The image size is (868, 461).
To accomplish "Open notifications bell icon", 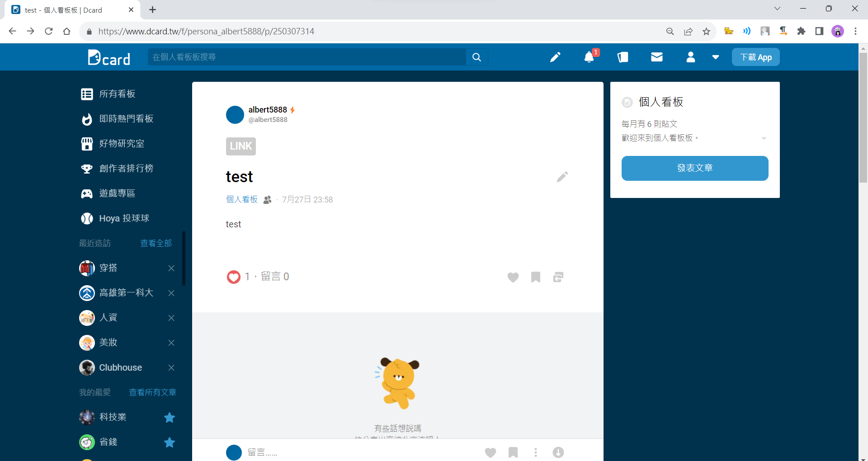I will 589,57.
